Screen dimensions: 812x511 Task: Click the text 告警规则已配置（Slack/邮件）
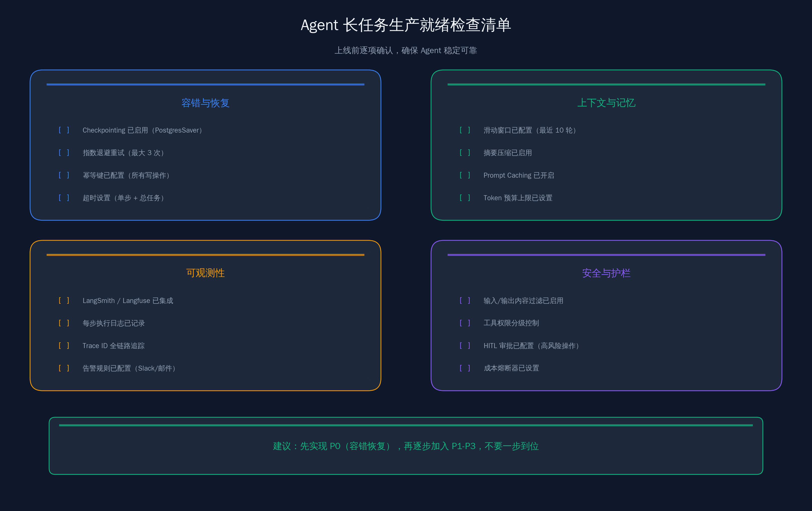[x=129, y=368]
